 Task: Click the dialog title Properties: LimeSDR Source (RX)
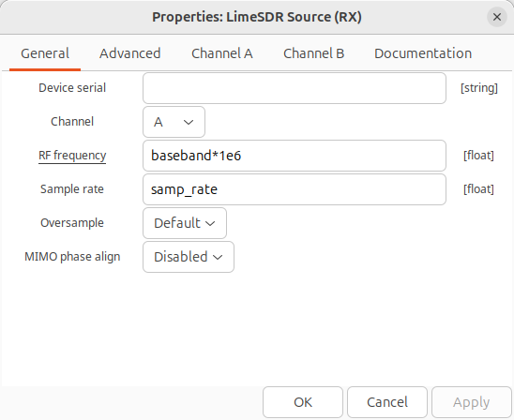point(257,17)
